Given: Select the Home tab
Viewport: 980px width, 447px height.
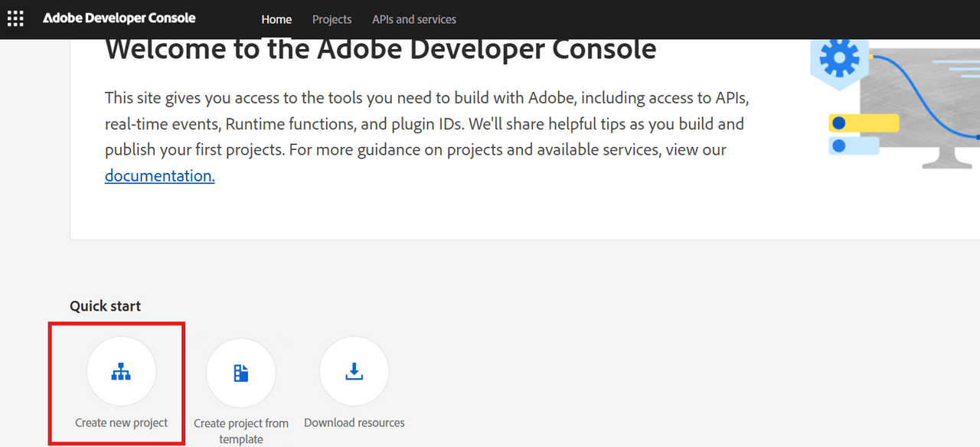Looking at the screenshot, I should (276, 19).
